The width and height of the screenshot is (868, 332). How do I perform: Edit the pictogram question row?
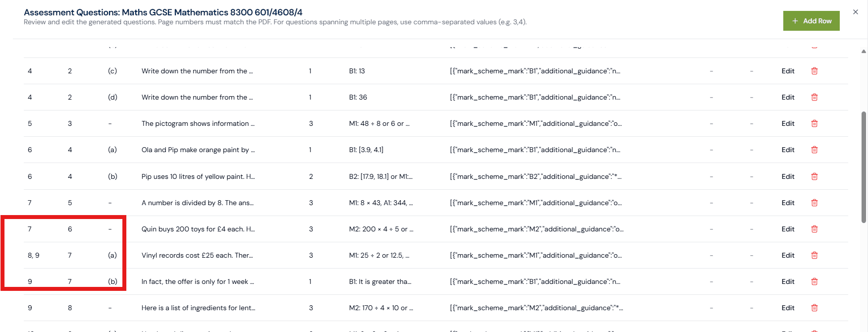788,123
